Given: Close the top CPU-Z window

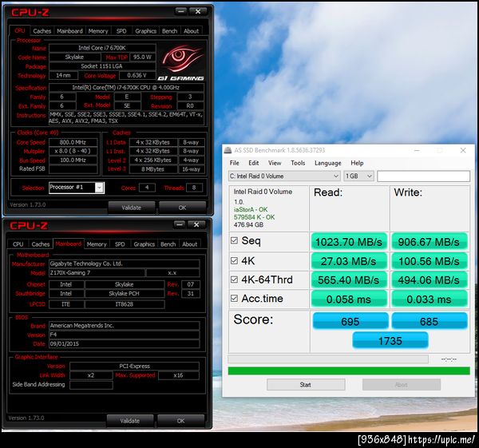Looking at the screenshot, I should (x=198, y=12).
